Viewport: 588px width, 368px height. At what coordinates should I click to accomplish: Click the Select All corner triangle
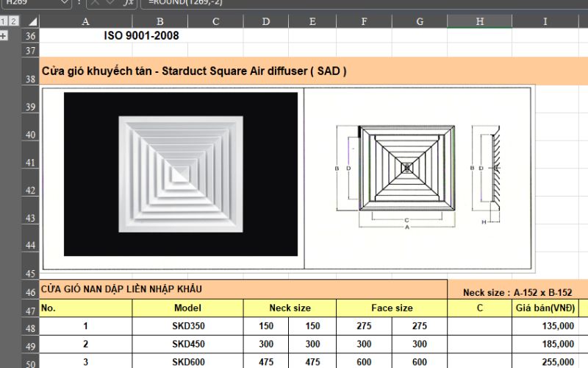click(x=32, y=21)
